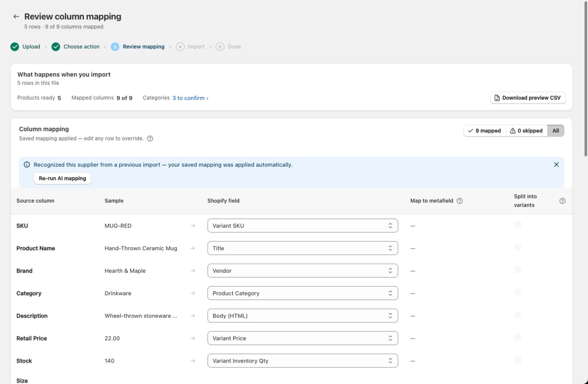588x384 pixels.
Task: Toggle Split into variants checkbox for Retail Price row
Action: (x=518, y=337)
